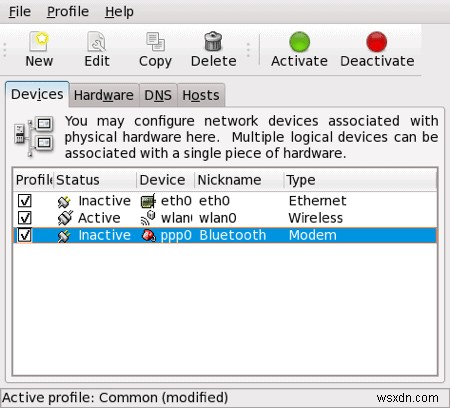Click the Ethernet type cell

317,201
